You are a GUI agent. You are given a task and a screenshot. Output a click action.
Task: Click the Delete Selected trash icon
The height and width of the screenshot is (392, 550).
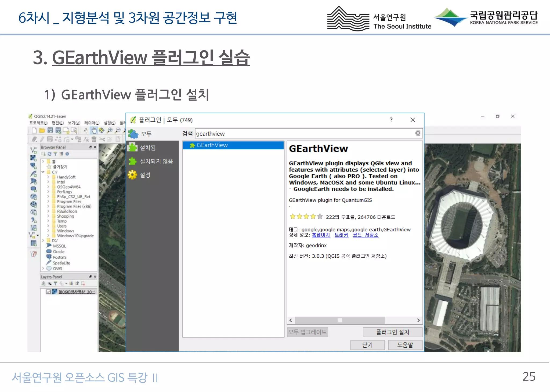coord(94,139)
